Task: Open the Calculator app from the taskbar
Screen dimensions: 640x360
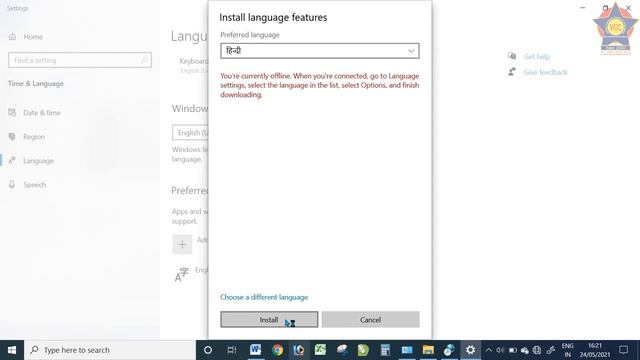Action: tap(385, 350)
